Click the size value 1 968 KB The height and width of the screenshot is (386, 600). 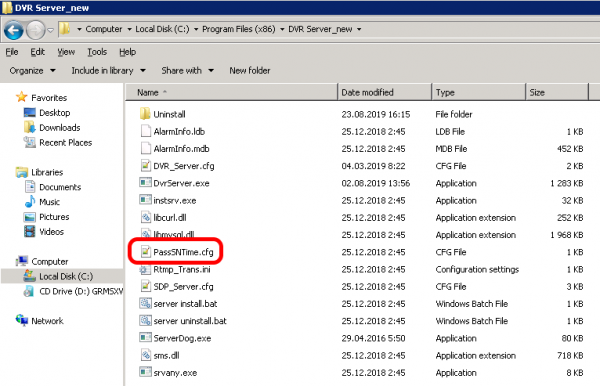click(567, 235)
